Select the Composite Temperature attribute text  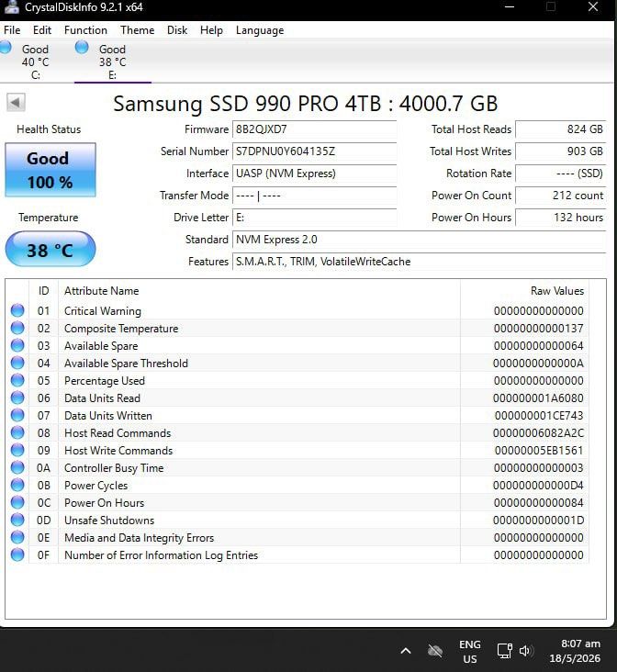121,329
